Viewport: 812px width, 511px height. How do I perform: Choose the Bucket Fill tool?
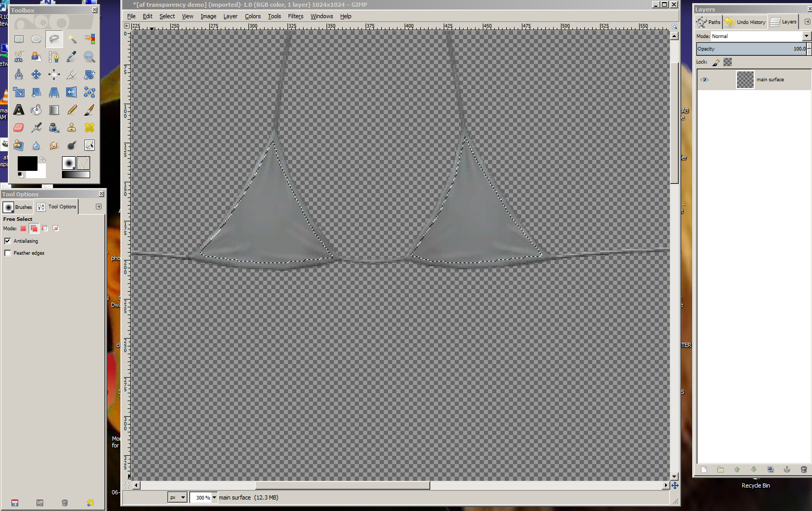point(36,110)
